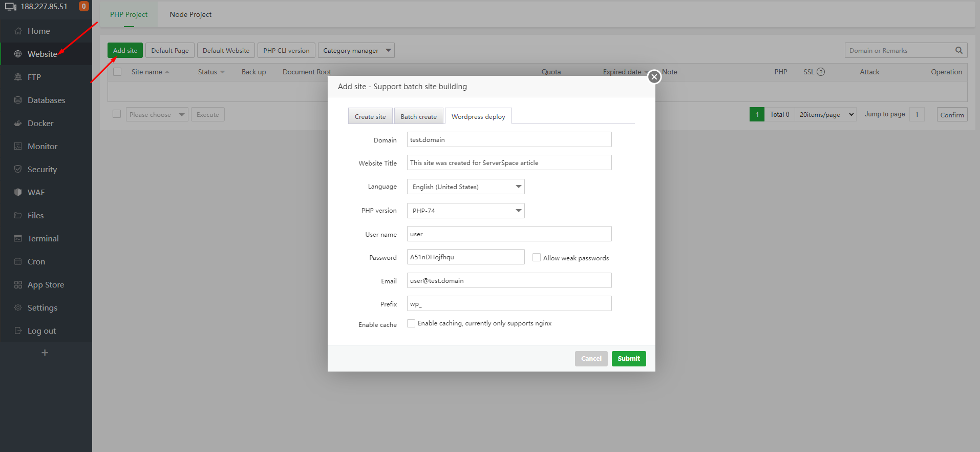Toggle checkbox beside Please choose

[x=117, y=114]
